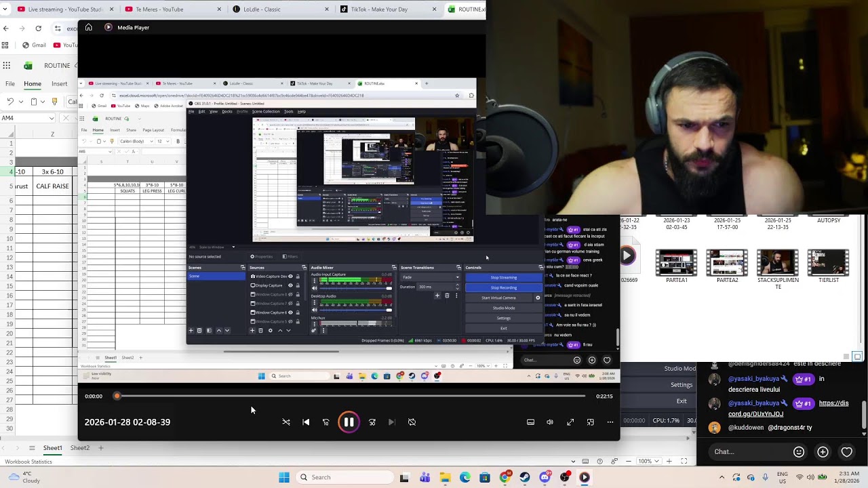This screenshot has width=868, height=488.
Task: Skip forward 30 seconds in Media Player
Action: point(372,422)
